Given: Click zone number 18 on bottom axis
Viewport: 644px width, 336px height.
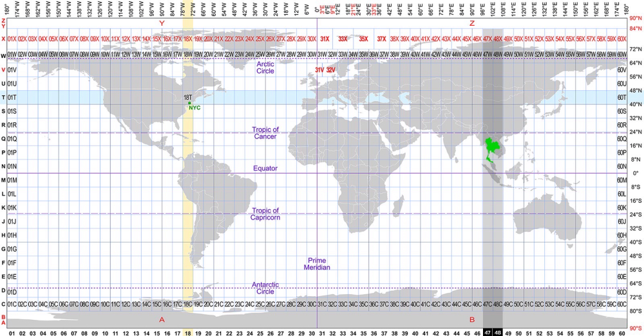Looking at the screenshot, I should 187,332.
